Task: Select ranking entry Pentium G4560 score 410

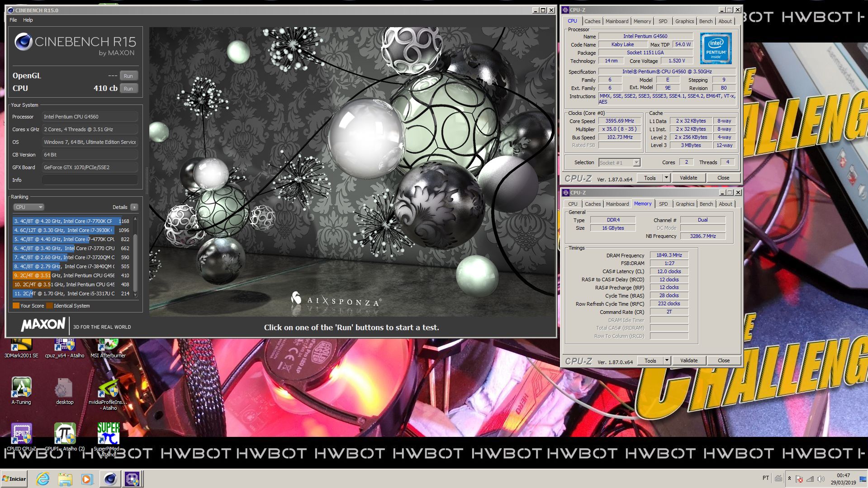Action: (x=71, y=275)
